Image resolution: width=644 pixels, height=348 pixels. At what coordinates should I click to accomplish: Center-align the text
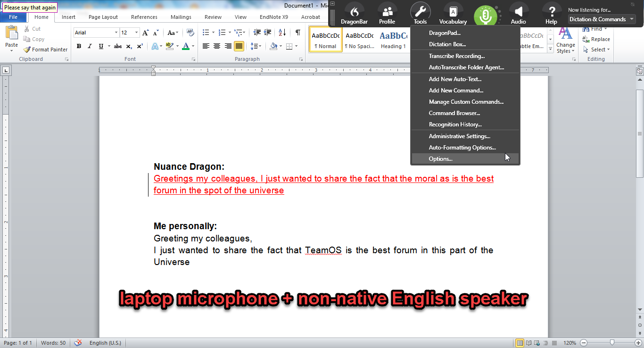[x=217, y=46]
